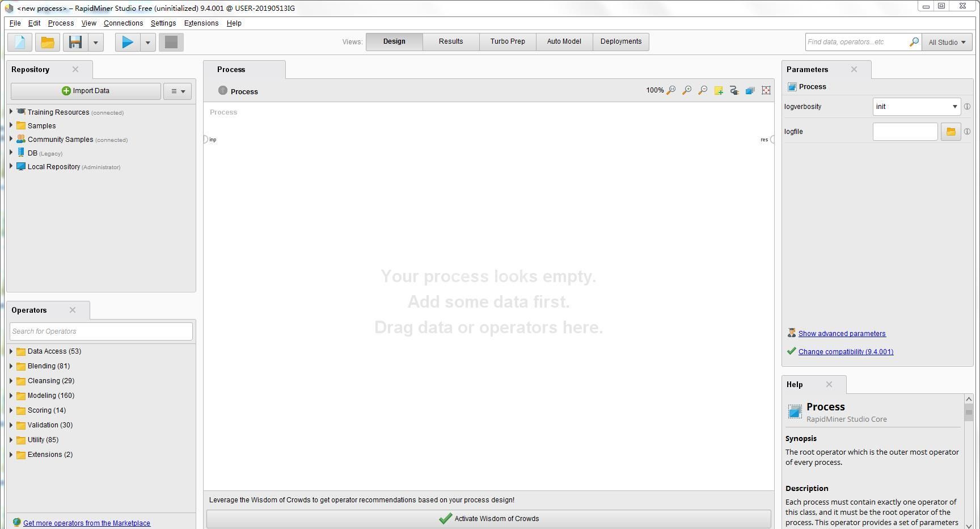Open the save options dropdown arrow
Viewport: 980px width, 529px height.
point(95,43)
